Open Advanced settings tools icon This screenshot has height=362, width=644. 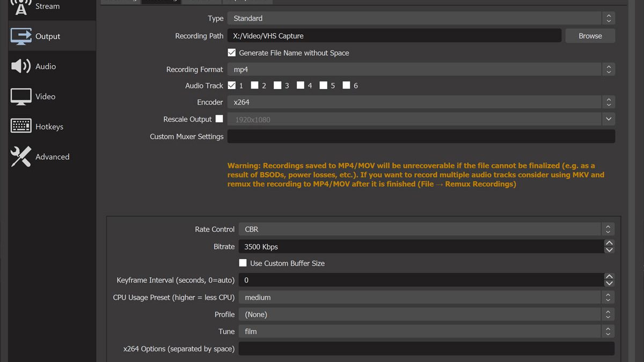click(x=21, y=157)
